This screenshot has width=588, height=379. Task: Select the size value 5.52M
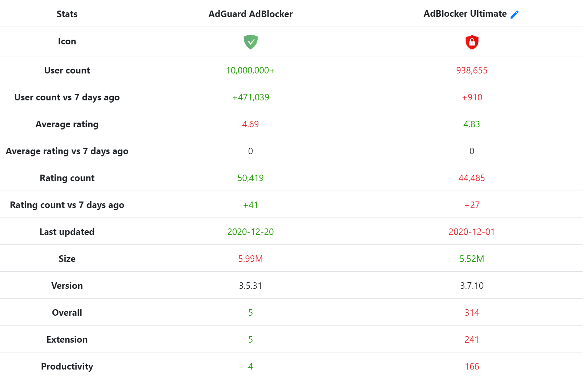472,259
